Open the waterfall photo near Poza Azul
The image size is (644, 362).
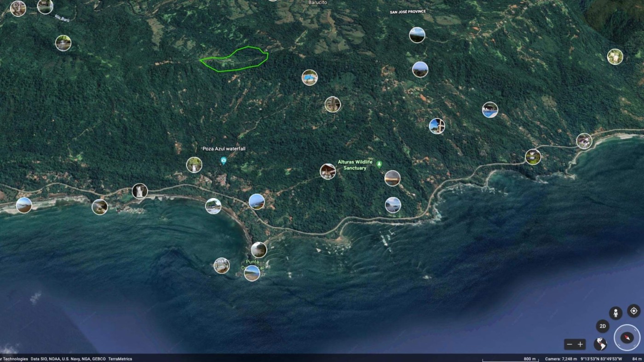pos(194,165)
